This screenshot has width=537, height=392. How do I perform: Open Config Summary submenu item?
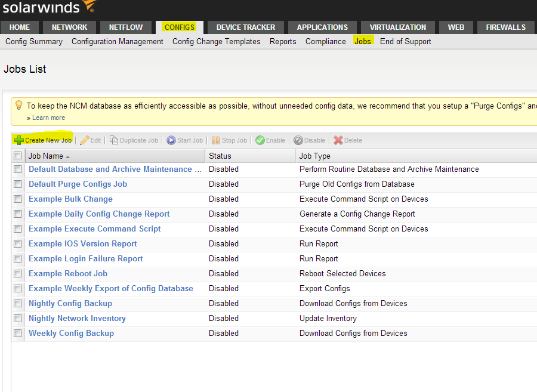[34, 41]
